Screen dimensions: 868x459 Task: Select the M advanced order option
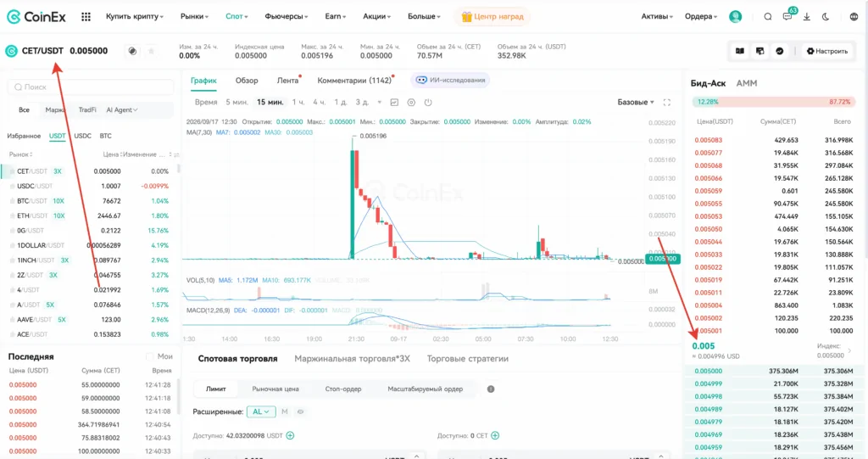click(x=285, y=411)
